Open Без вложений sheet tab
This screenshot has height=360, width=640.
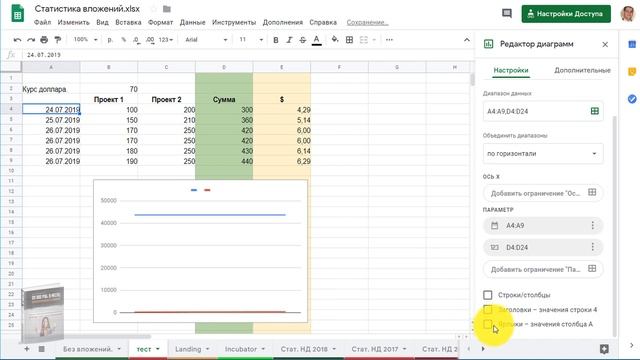(87, 349)
